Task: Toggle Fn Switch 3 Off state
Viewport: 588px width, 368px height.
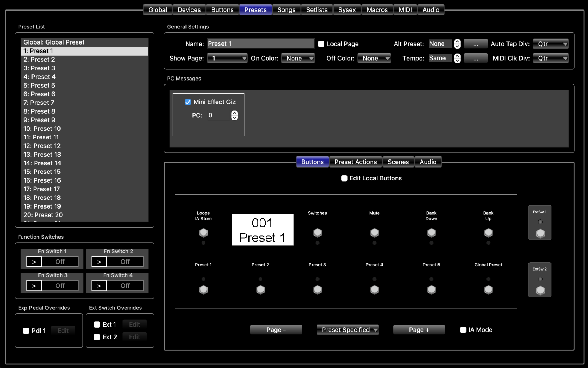Action: [60, 286]
